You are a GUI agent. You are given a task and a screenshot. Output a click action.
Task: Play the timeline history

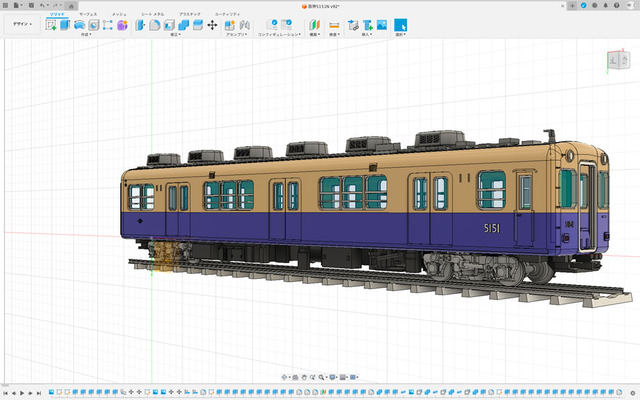pos(22,393)
